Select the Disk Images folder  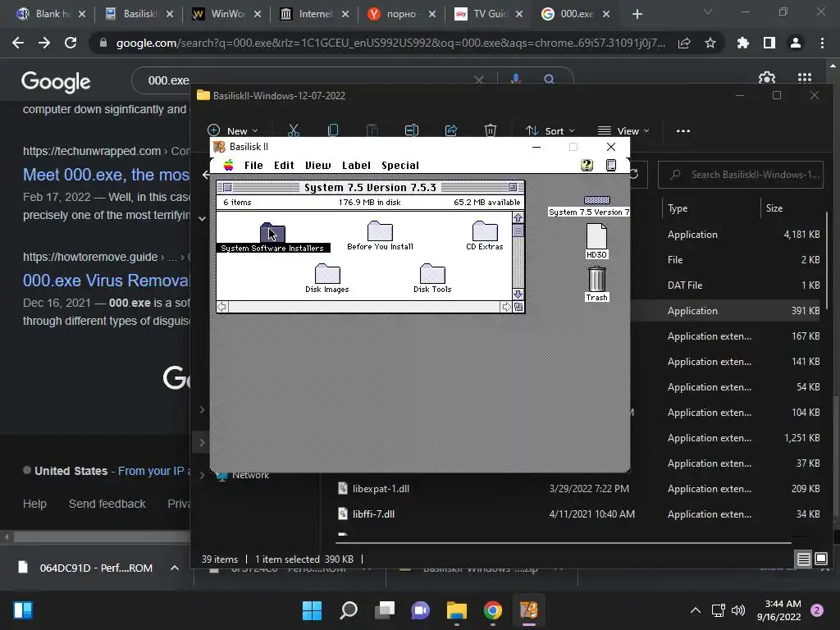point(327,279)
